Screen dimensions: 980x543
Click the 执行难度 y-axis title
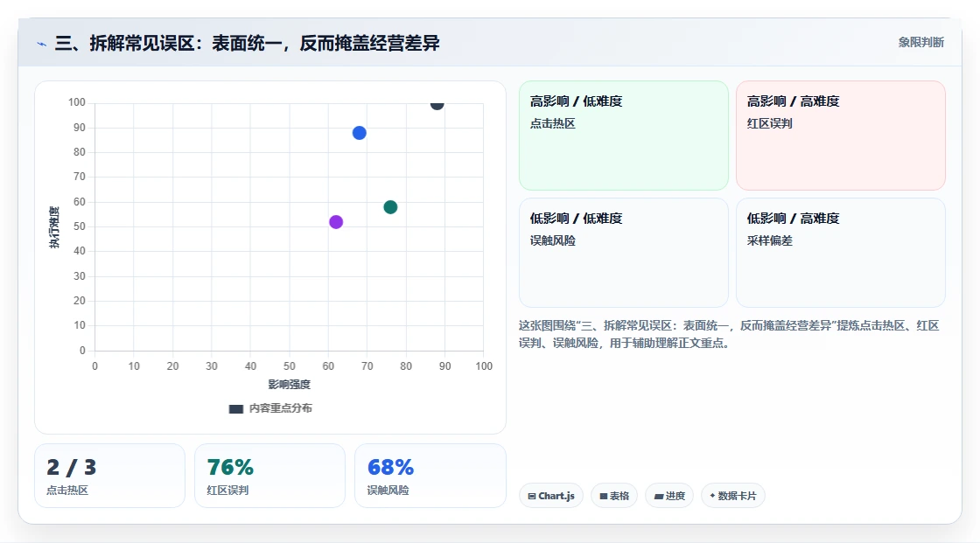[54, 226]
